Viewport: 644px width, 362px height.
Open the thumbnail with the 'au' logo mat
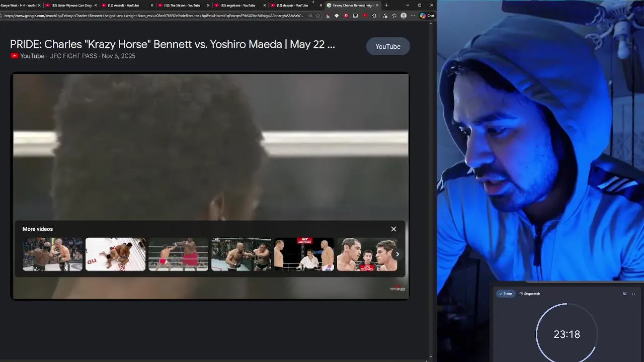(115, 254)
